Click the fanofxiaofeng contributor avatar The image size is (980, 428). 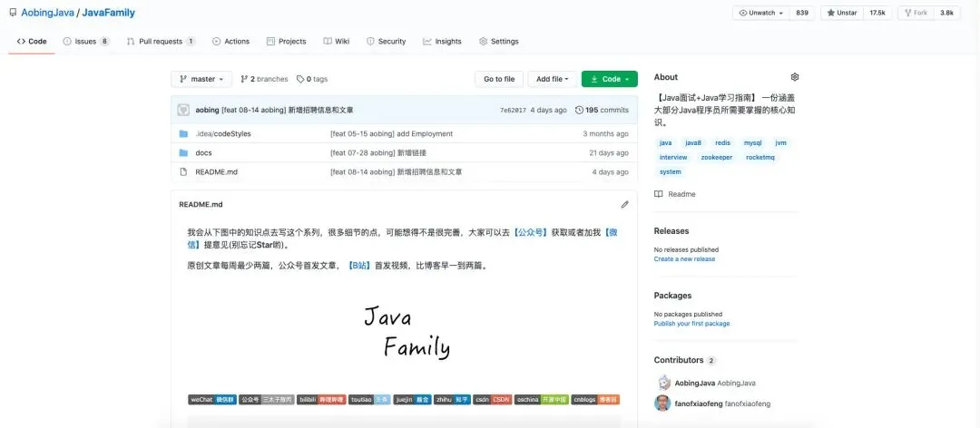point(661,403)
